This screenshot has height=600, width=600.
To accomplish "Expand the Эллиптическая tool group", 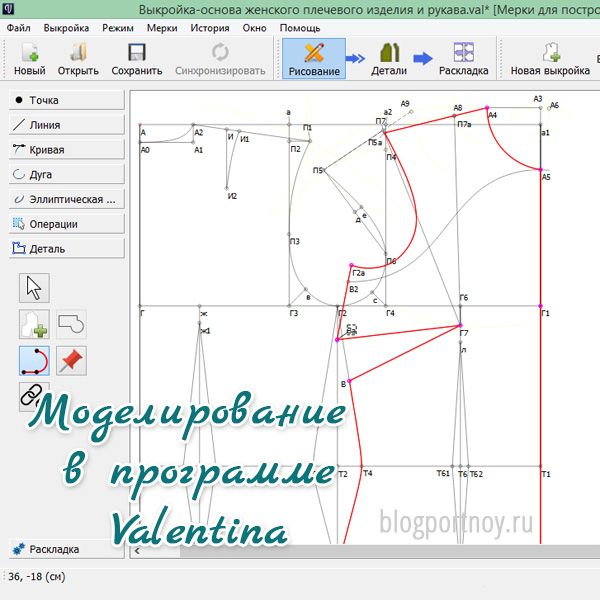I will [67, 199].
